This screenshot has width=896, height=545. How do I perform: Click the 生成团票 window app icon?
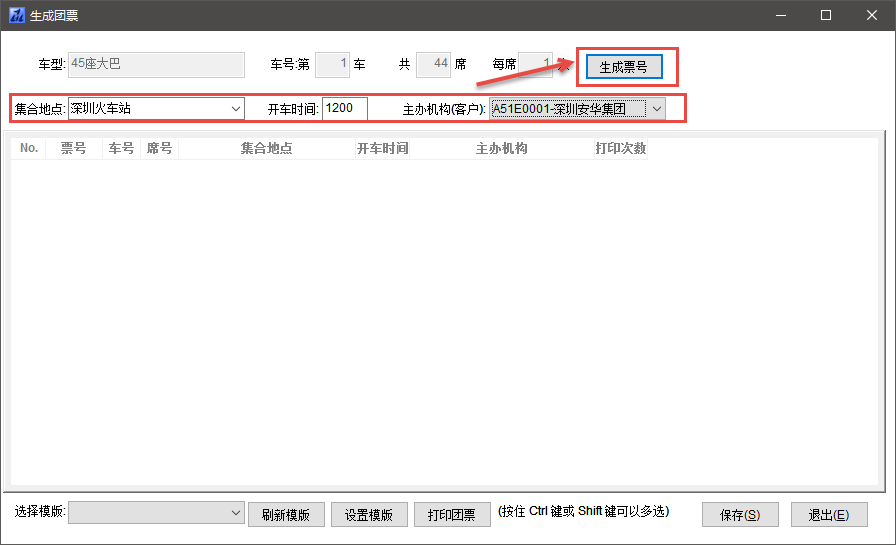click(x=17, y=15)
